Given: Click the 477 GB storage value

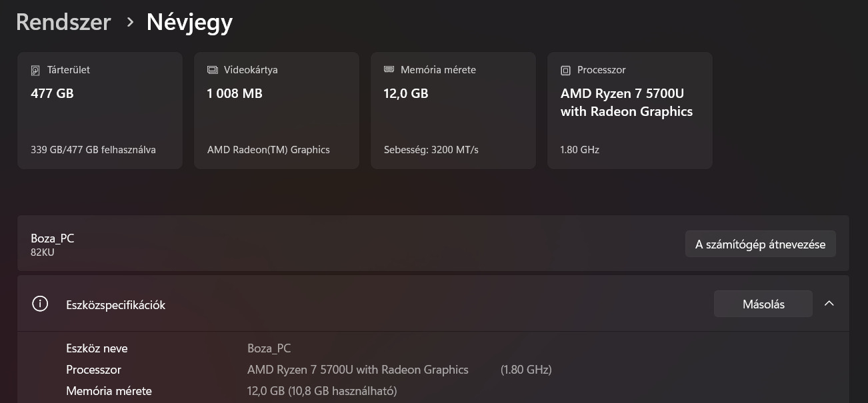Looking at the screenshot, I should pos(52,94).
